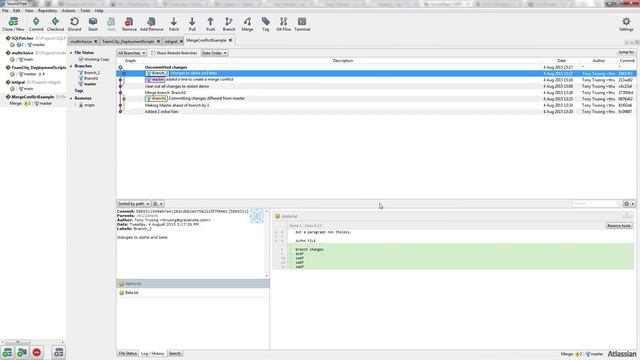Click the author avatar image in commit details
This screenshot has height=360, width=640.
point(256,216)
